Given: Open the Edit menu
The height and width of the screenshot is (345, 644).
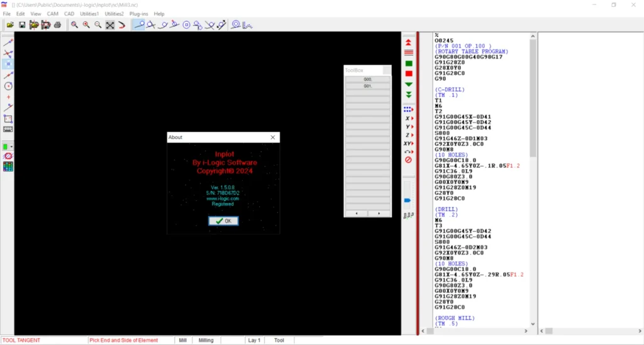Looking at the screenshot, I should [x=20, y=14].
